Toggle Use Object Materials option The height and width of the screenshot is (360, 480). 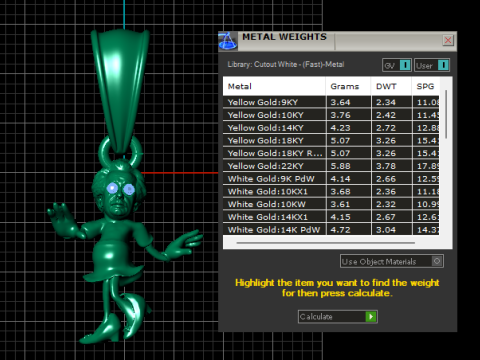pyautogui.click(x=392, y=261)
